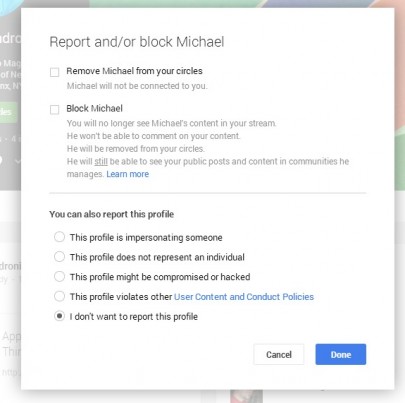Viewport: 405px width, 403px height.
Task: Select profile might be compromised or hacked
Action: click(x=59, y=276)
